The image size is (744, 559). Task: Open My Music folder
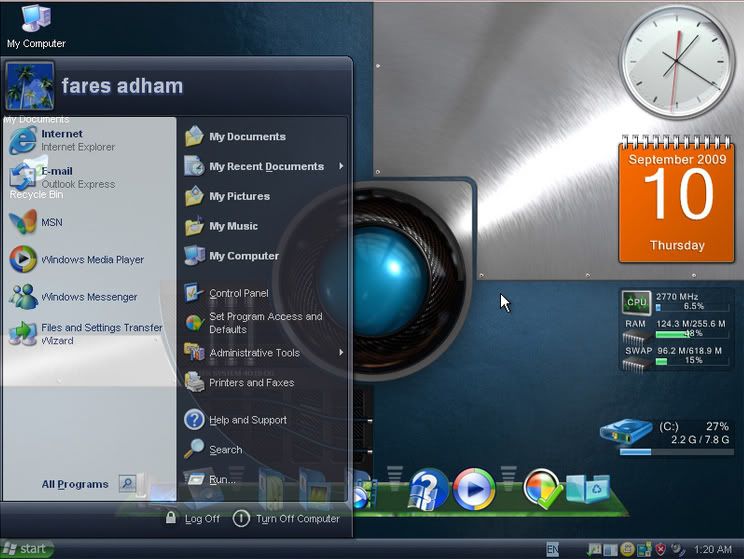pos(263,226)
